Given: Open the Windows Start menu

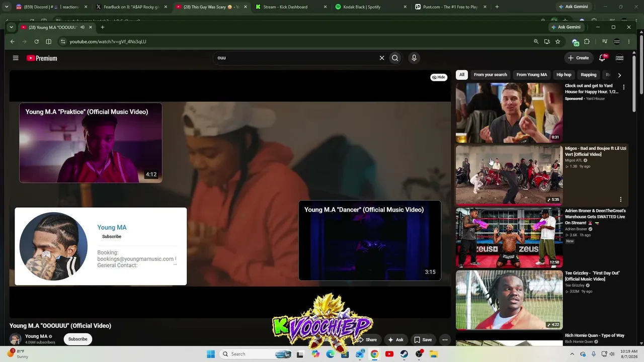Looking at the screenshot, I should click(210, 354).
